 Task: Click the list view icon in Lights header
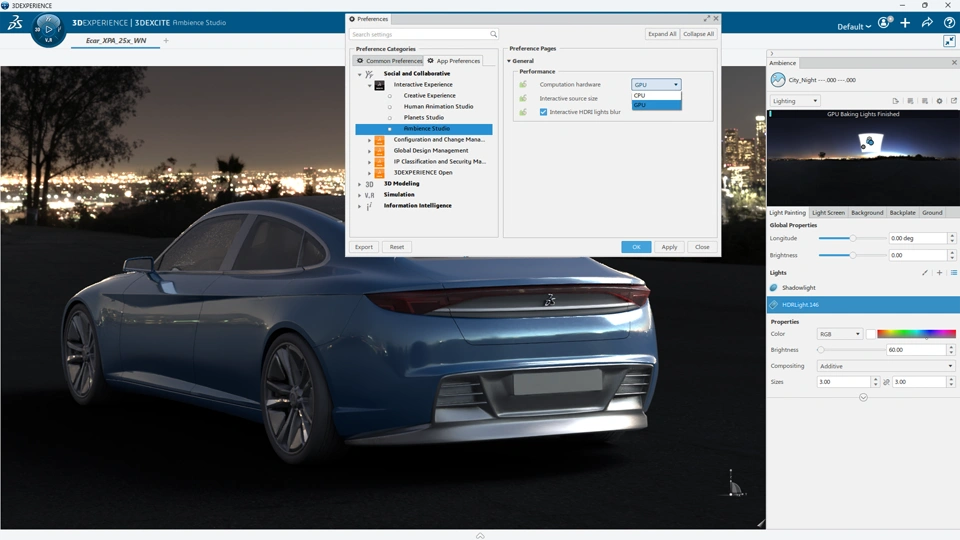tap(953, 272)
